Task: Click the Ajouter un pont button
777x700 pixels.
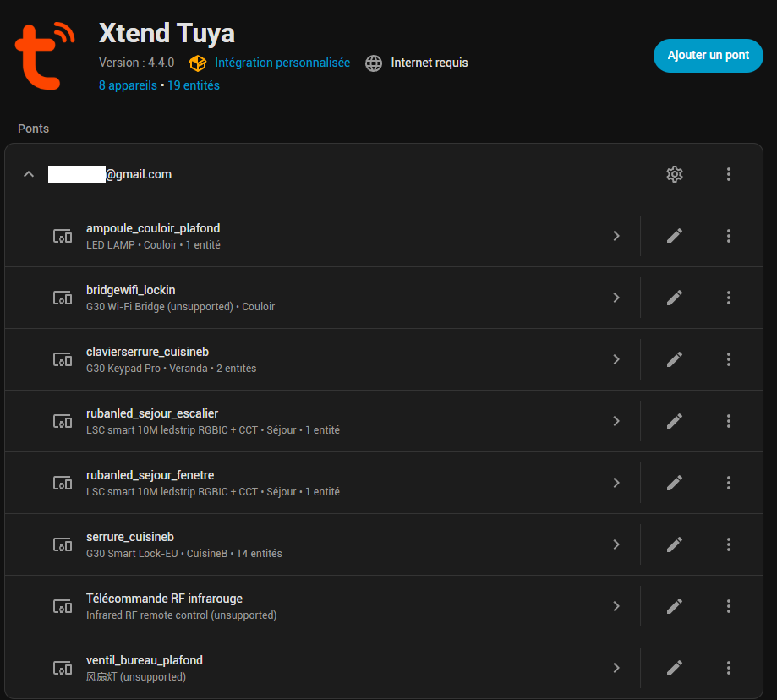Action: click(708, 56)
